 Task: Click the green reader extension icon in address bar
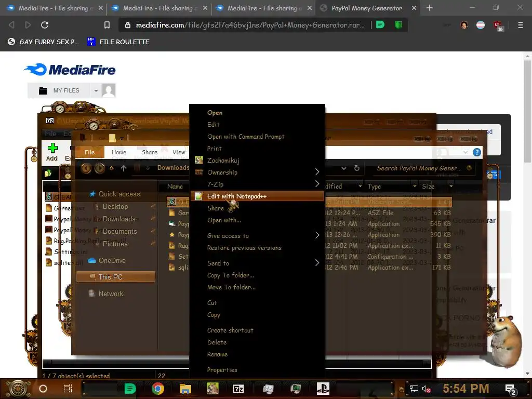click(x=380, y=25)
